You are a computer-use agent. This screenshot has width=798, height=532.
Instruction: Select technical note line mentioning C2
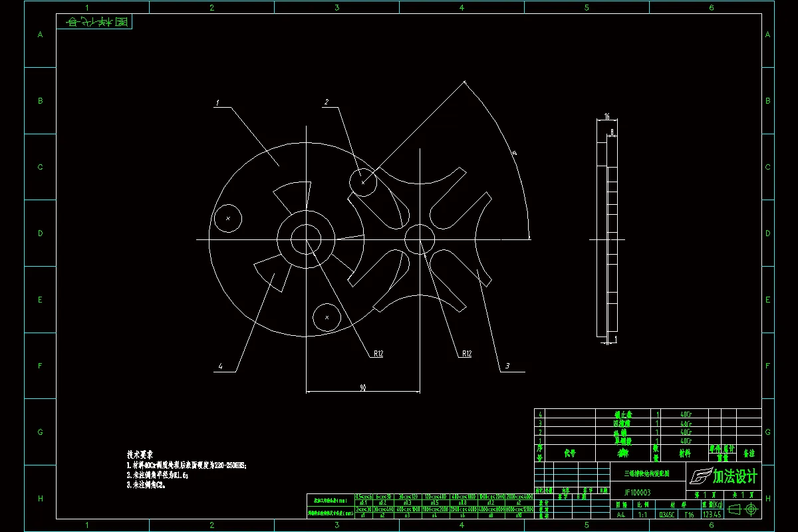tap(146, 485)
